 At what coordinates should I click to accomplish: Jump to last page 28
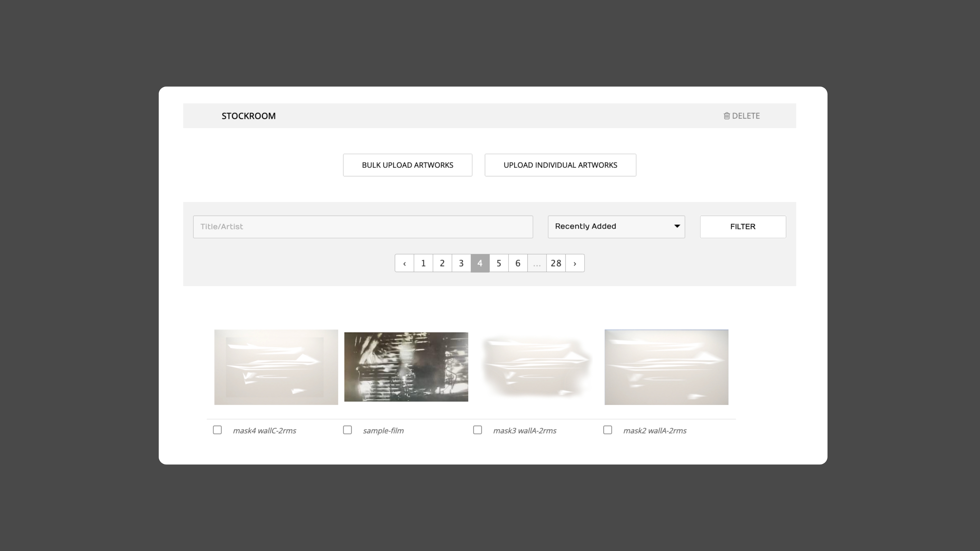click(556, 263)
